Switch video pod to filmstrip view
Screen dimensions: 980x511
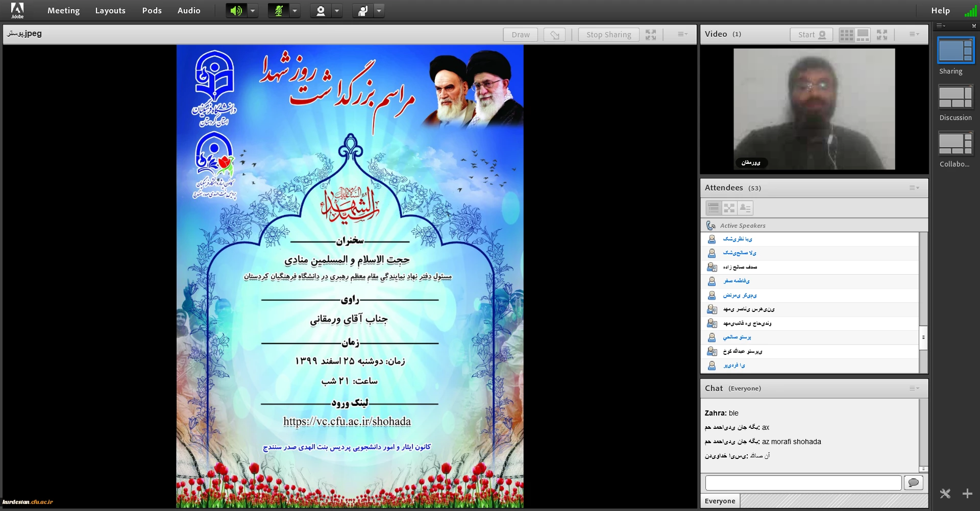pos(863,35)
